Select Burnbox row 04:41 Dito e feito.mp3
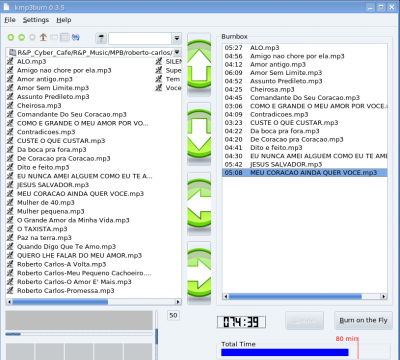Viewport: 400px width, 360px height. [305, 148]
